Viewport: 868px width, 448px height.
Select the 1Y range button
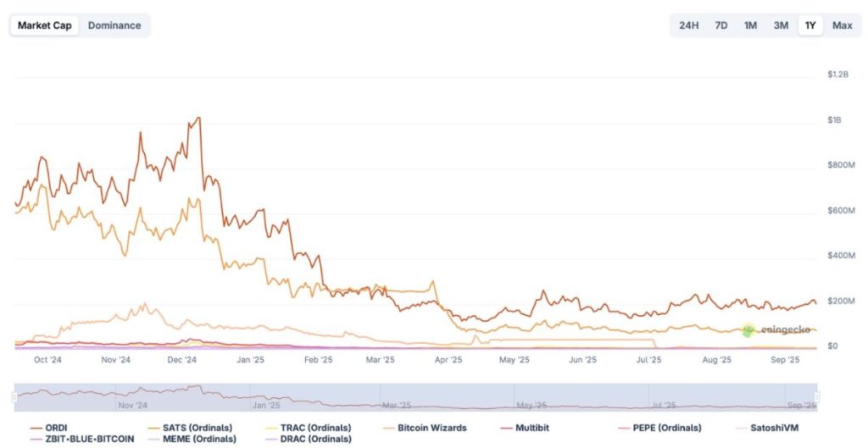pos(810,25)
